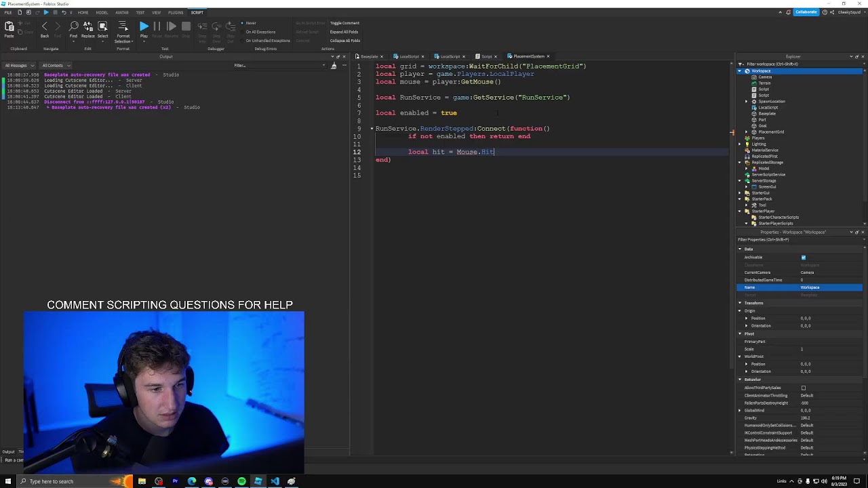
Task: Open the Windows Start menu
Action: 8,481
